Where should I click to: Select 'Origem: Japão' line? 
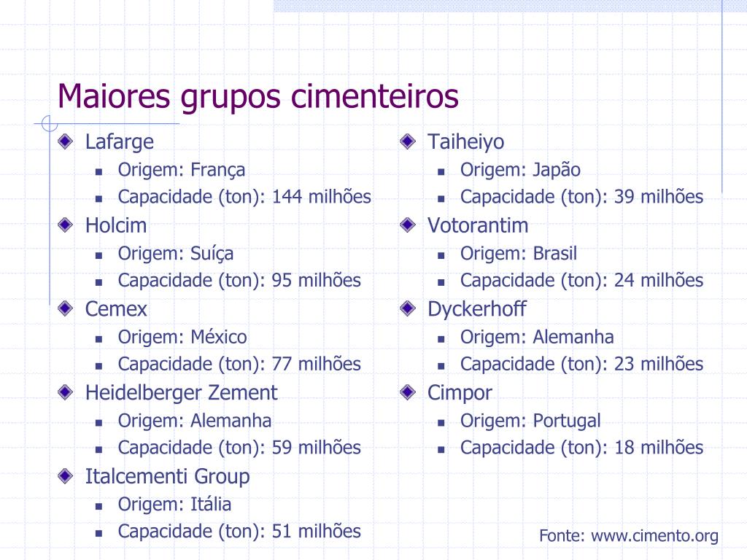(520, 170)
